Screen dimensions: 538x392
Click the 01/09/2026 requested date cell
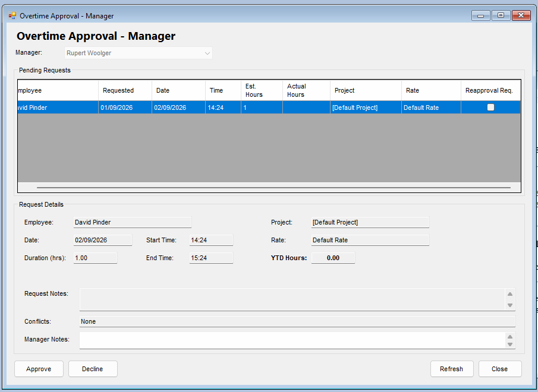tap(125, 108)
